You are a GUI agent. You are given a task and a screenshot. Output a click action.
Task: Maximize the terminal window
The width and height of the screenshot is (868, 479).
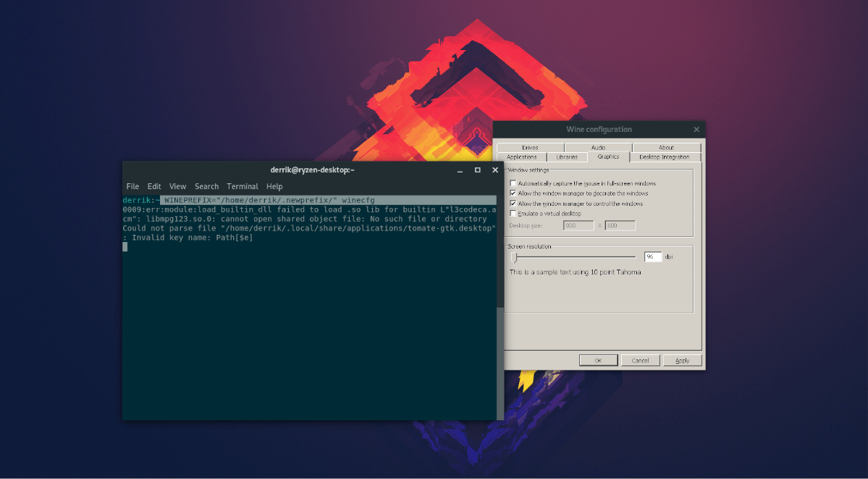477,170
